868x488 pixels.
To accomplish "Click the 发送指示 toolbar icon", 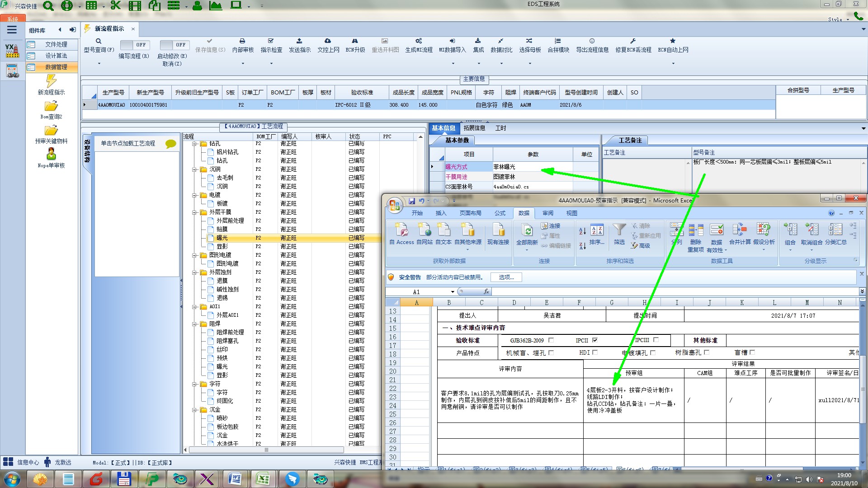I will tap(299, 41).
